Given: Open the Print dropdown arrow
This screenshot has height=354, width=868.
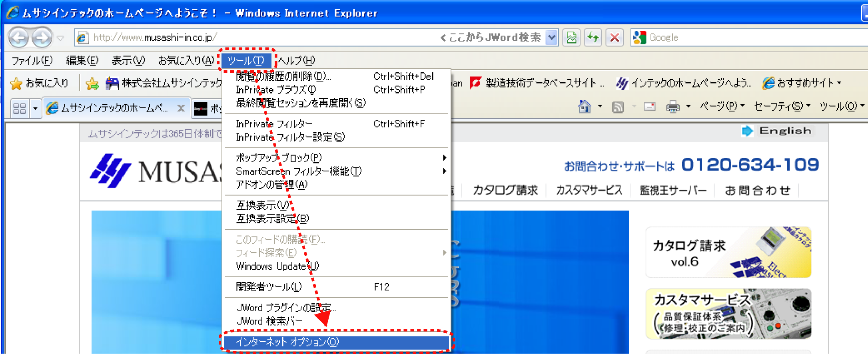Looking at the screenshot, I should point(688,106).
